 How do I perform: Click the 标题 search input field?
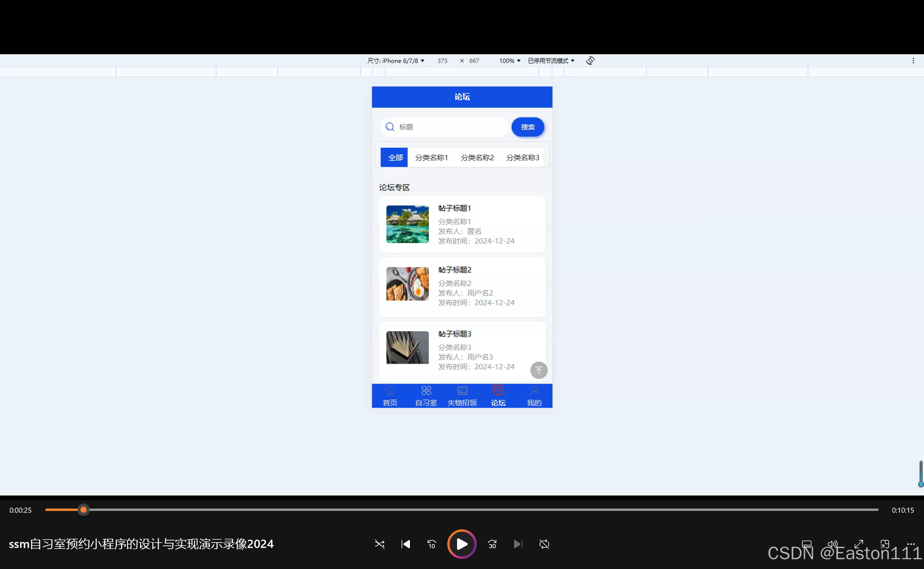(x=444, y=127)
